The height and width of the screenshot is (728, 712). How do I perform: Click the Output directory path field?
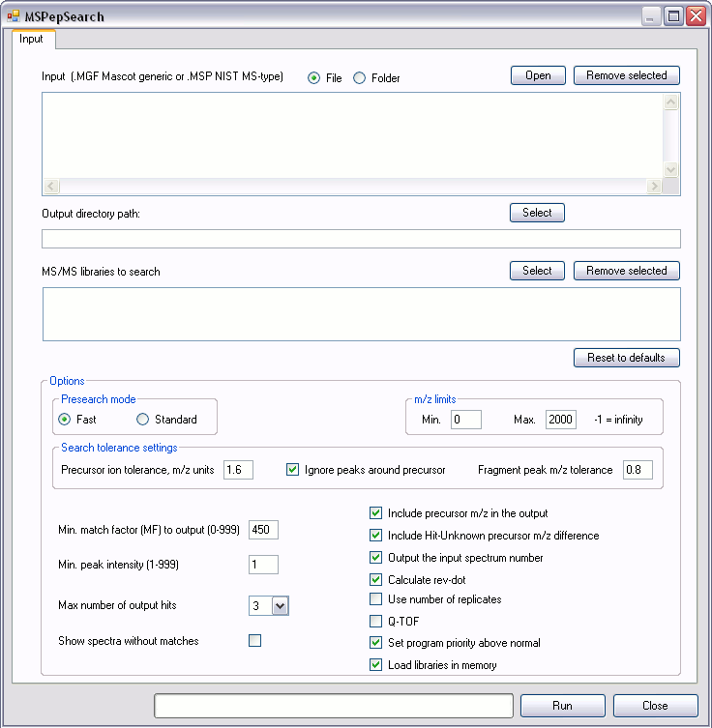click(x=361, y=239)
